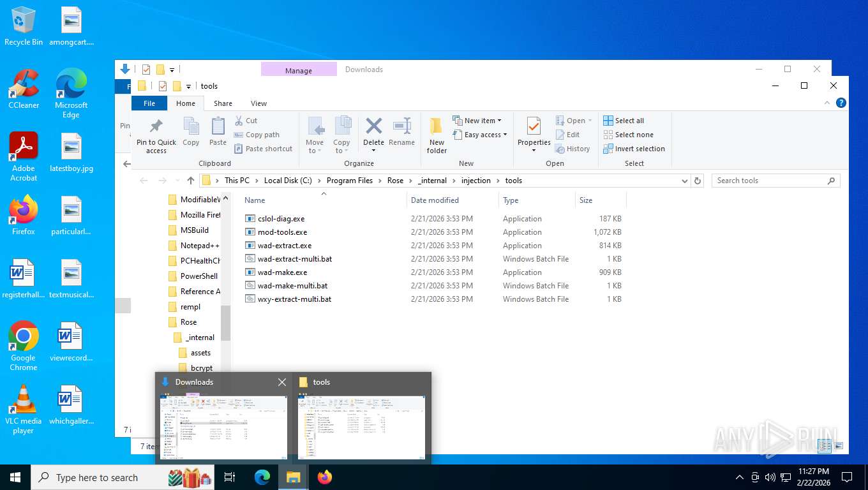The image size is (868, 490).
Task: Click Invert selection
Action: (634, 149)
